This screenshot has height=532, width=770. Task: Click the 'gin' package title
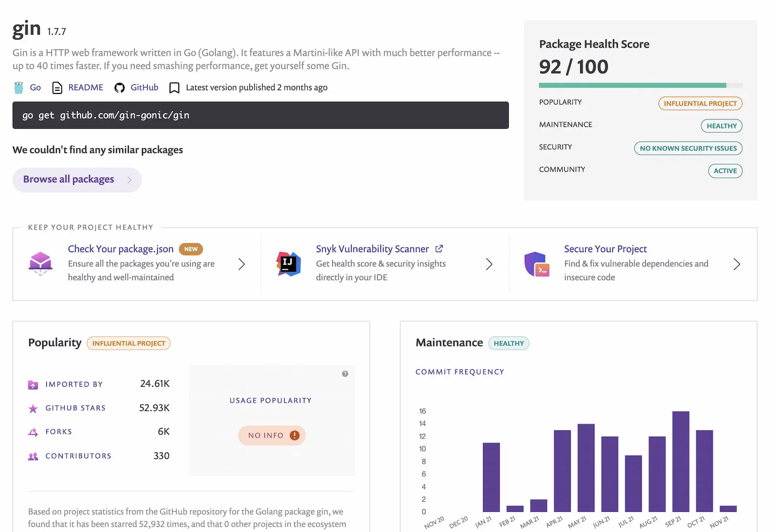pos(27,29)
